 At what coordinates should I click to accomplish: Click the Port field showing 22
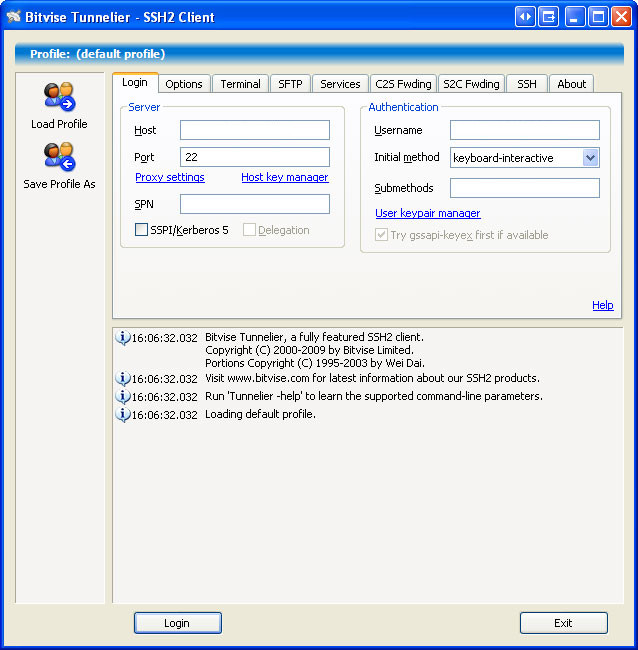pyautogui.click(x=255, y=157)
